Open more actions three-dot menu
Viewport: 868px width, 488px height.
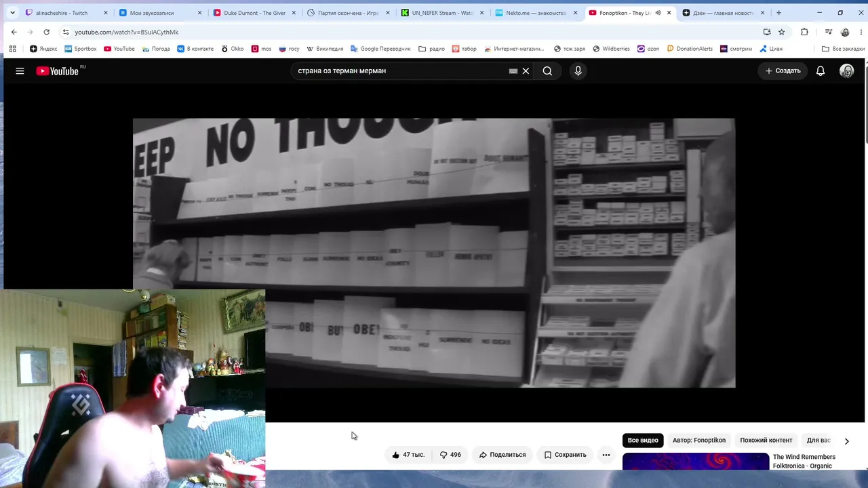[606, 455]
